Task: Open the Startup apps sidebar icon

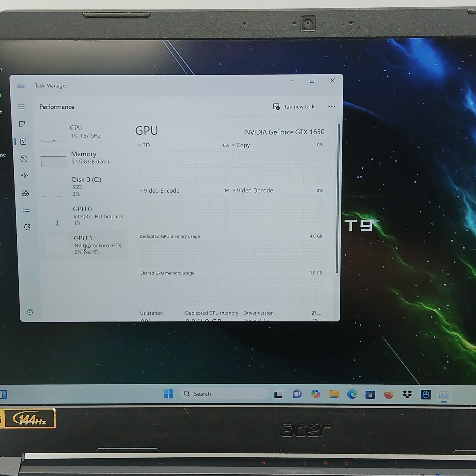Action: click(x=25, y=176)
